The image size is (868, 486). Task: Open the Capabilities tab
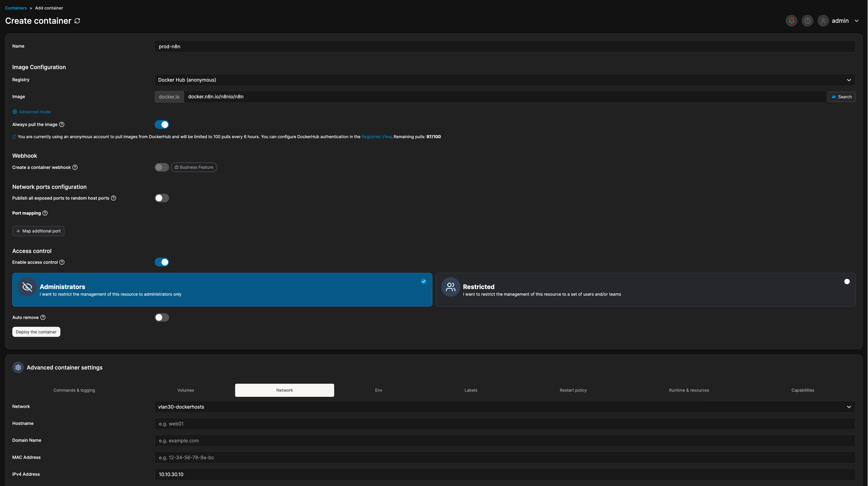coord(803,390)
